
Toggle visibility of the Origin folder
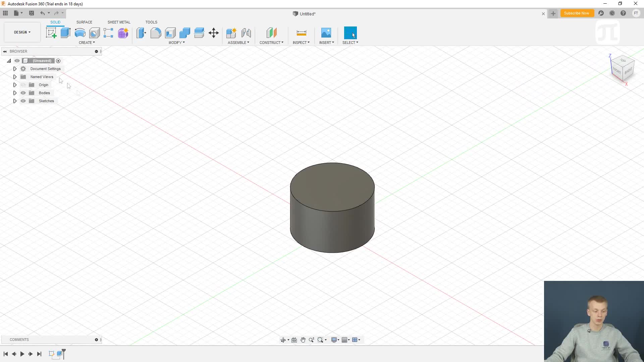[x=23, y=85]
